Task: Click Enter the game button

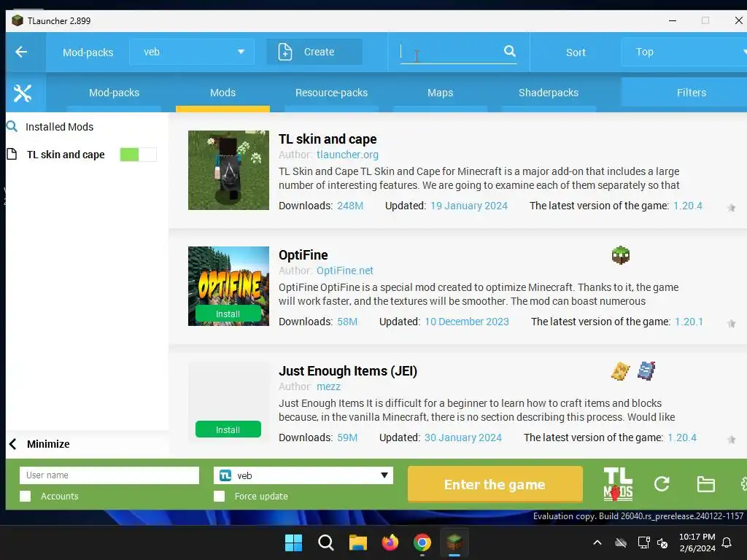Action: [x=495, y=484]
